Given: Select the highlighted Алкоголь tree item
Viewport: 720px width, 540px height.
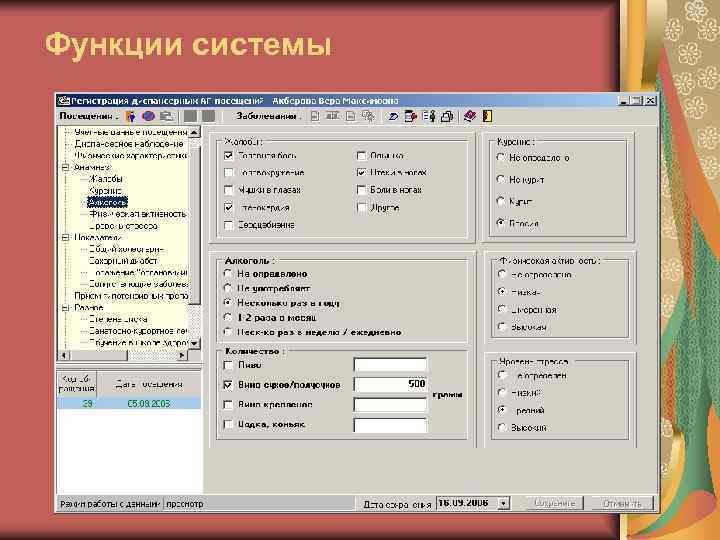Looking at the screenshot, I should point(107,202).
